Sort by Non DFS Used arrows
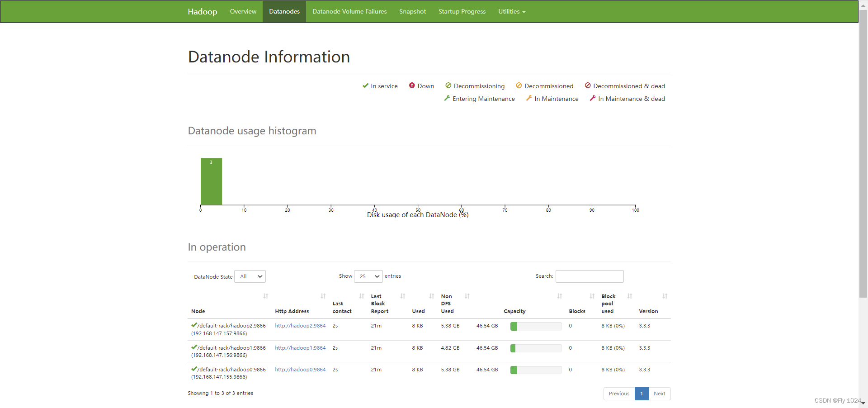This screenshot has width=868, height=408. [467, 296]
